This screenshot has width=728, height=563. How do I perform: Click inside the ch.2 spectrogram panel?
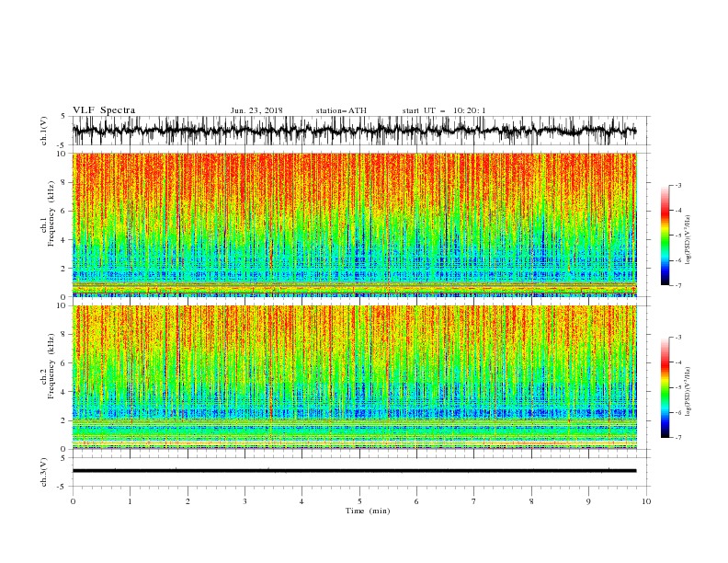point(354,377)
